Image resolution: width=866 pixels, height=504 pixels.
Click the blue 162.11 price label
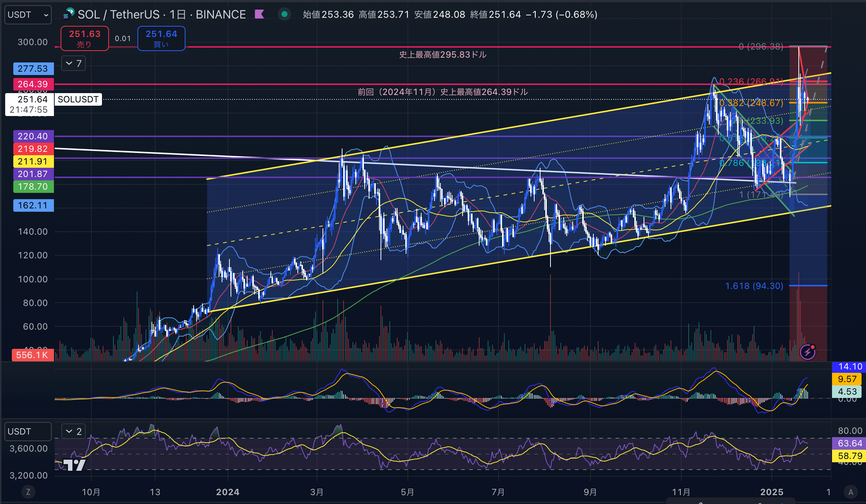33,205
